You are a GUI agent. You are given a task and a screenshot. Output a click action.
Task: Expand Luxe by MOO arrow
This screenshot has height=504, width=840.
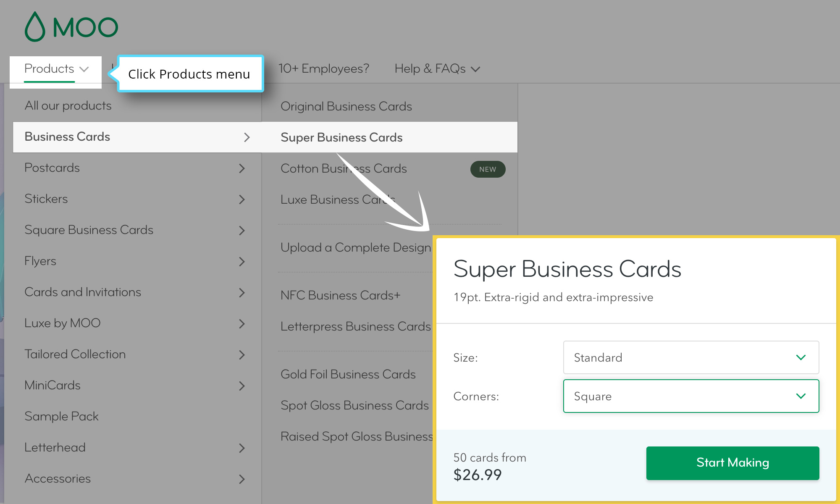[x=242, y=324]
